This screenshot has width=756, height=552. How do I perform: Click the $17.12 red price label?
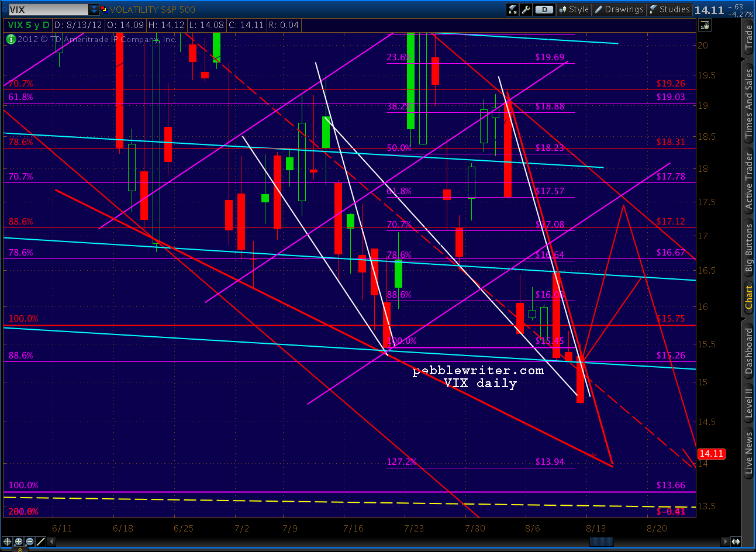point(671,222)
